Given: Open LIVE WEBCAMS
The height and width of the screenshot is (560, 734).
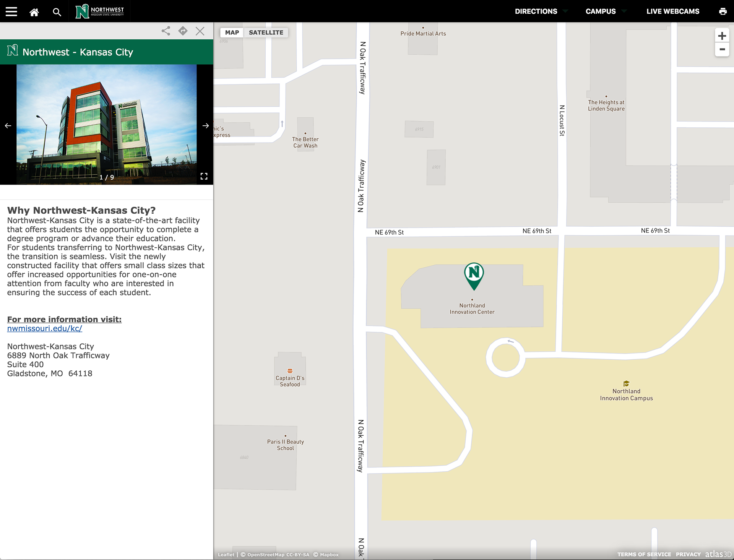Looking at the screenshot, I should (672, 11).
